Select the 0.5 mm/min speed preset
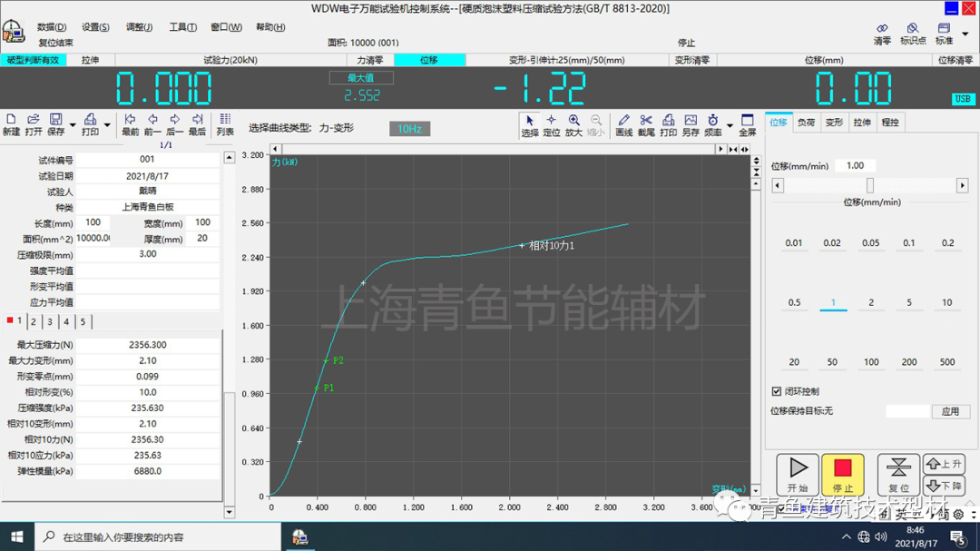 tap(794, 302)
